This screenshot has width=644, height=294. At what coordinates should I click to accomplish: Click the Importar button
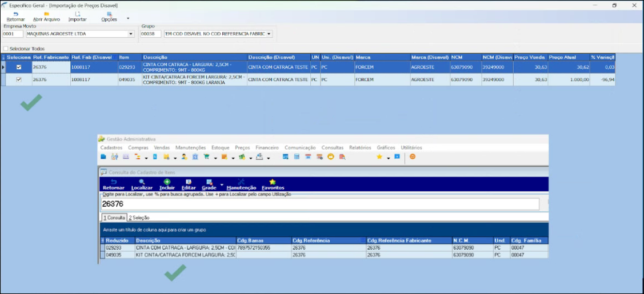tap(78, 17)
